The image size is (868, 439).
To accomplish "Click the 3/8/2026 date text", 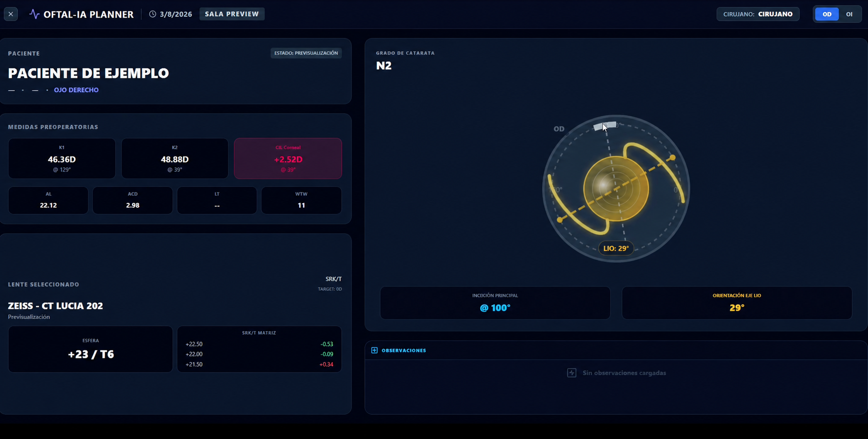I will [x=176, y=14].
